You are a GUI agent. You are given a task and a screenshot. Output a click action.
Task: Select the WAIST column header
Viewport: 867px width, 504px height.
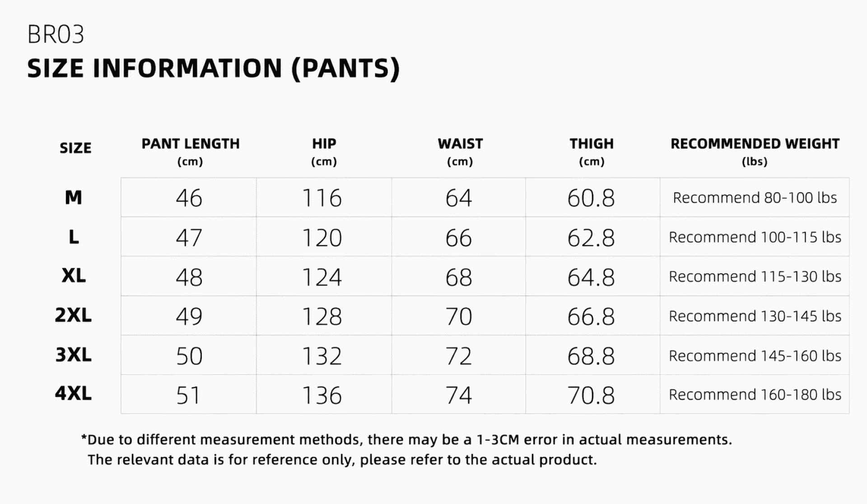coord(460,151)
